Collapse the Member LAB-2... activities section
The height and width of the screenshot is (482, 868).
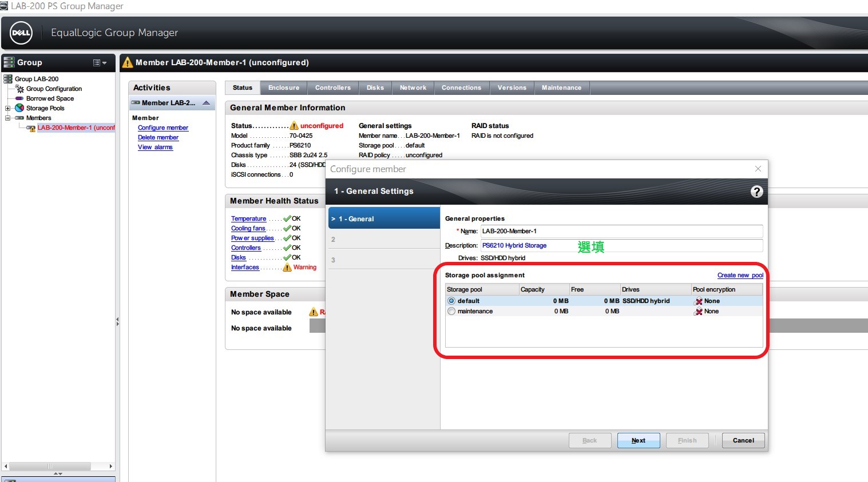pyautogui.click(x=207, y=103)
